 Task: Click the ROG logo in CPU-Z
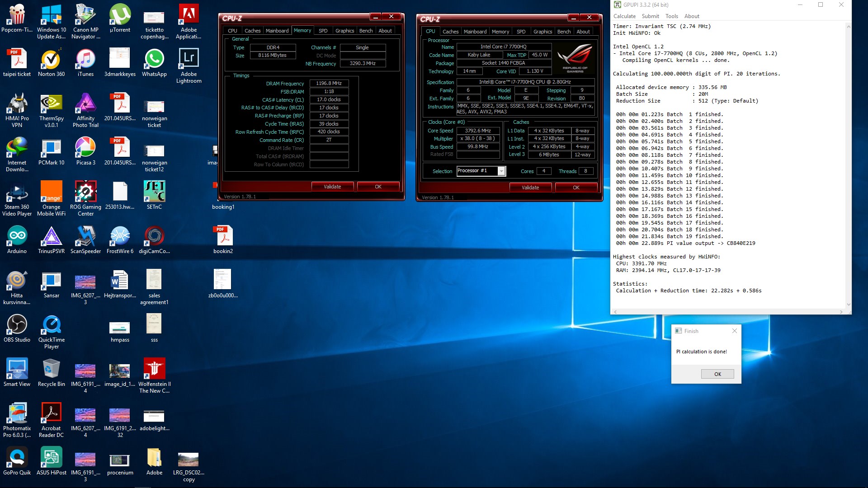pyautogui.click(x=575, y=58)
